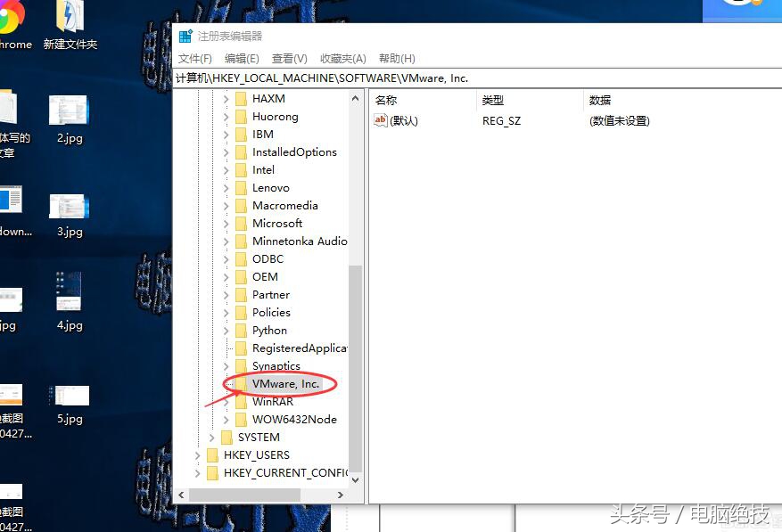Viewport: 782px width, 532px height.
Task: Expand the VMware, Inc. registry key
Action: coord(226,383)
